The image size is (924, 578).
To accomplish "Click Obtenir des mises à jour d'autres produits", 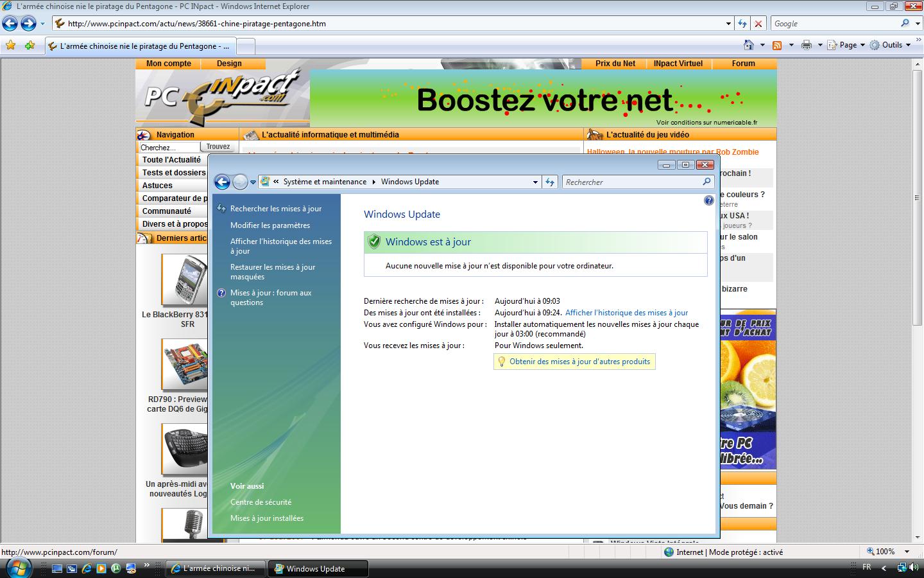I will tap(579, 362).
